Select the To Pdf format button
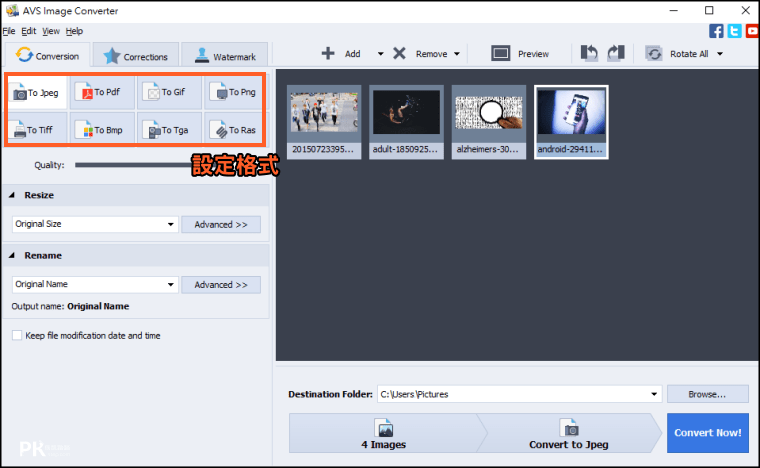The height and width of the screenshot is (468, 760). pyautogui.click(x=102, y=92)
